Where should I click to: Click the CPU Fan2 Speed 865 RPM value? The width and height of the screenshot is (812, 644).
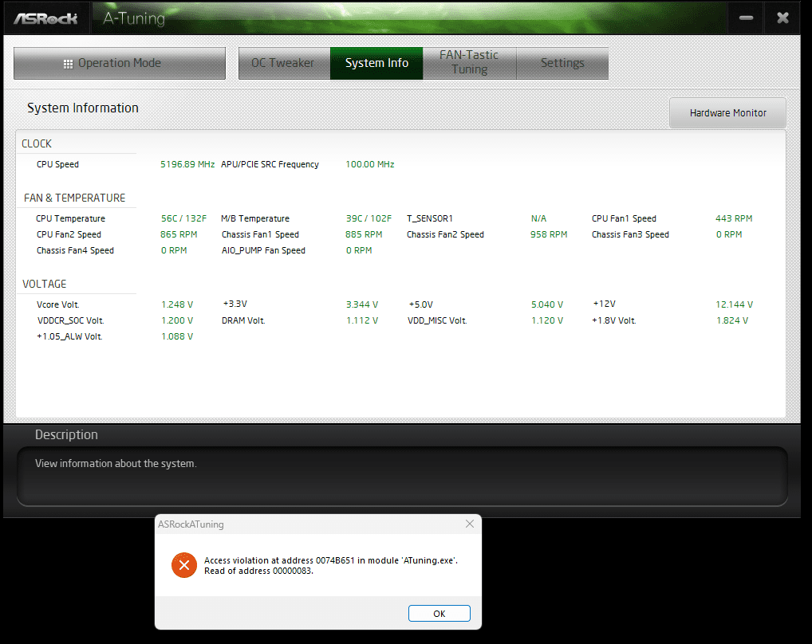pyautogui.click(x=179, y=235)
